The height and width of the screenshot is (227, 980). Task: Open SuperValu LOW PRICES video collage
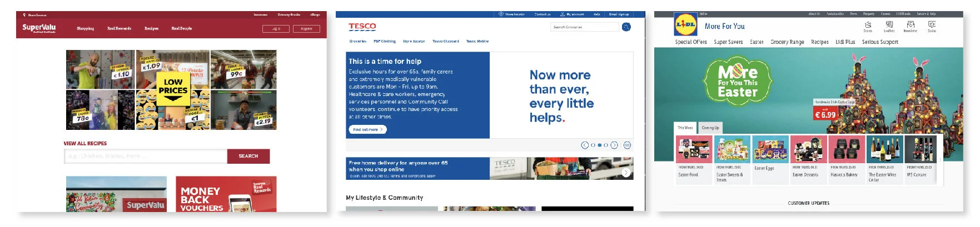171,90
